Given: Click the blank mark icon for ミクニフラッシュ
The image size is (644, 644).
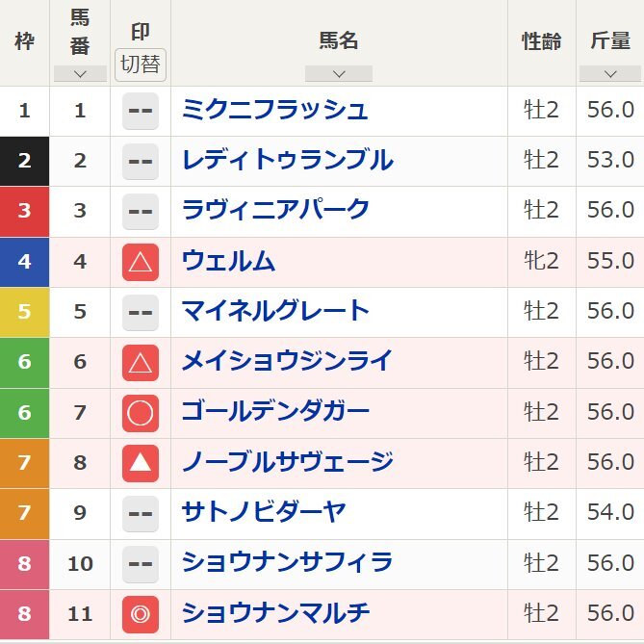Looking at the screenshot, I should click(141, 111).
